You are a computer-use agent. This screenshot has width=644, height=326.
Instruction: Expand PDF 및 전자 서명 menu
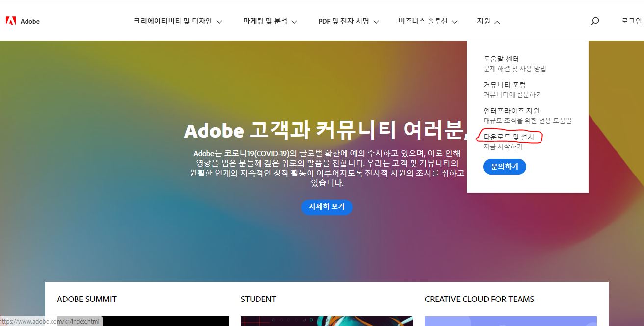point(349,21)
